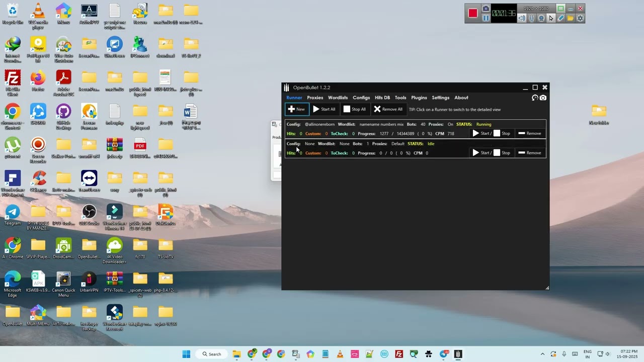Viewport: 644px width, 362px height.
Task: Select the CCleaner desktop icon
Action: 38,181
